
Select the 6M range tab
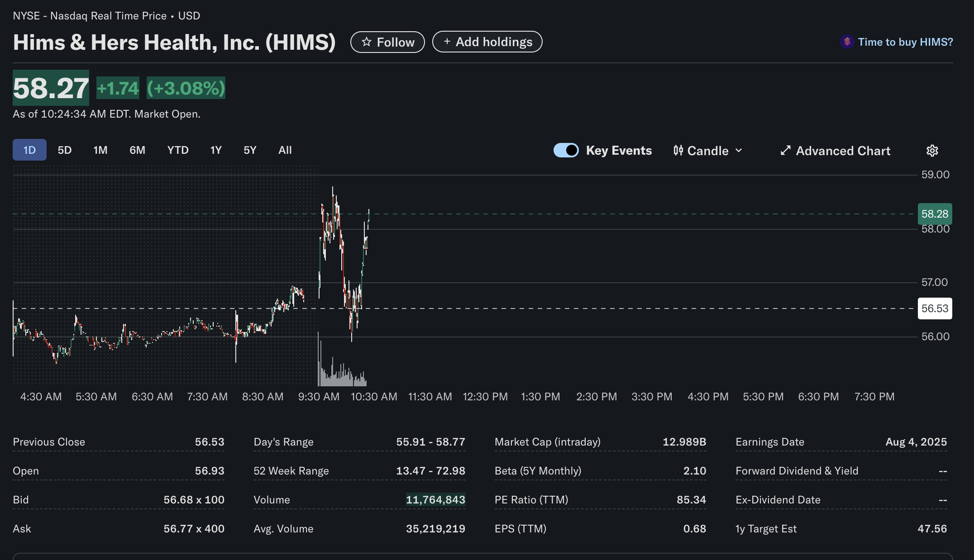138,150
